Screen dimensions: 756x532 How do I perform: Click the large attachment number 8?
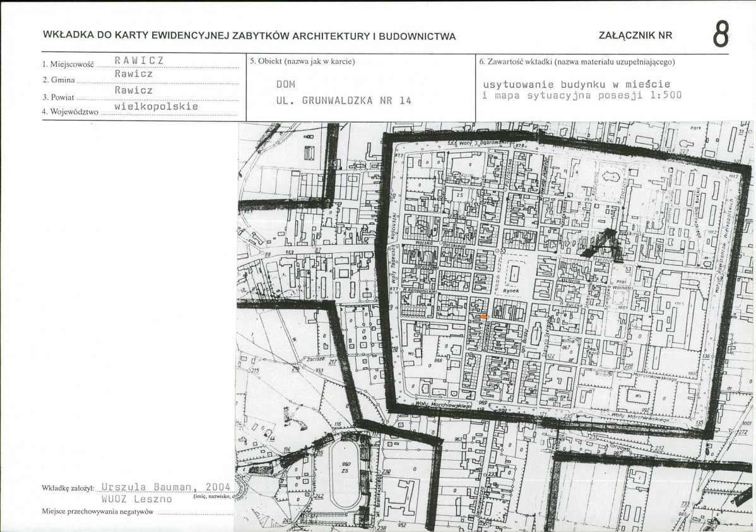click(721, 35)
